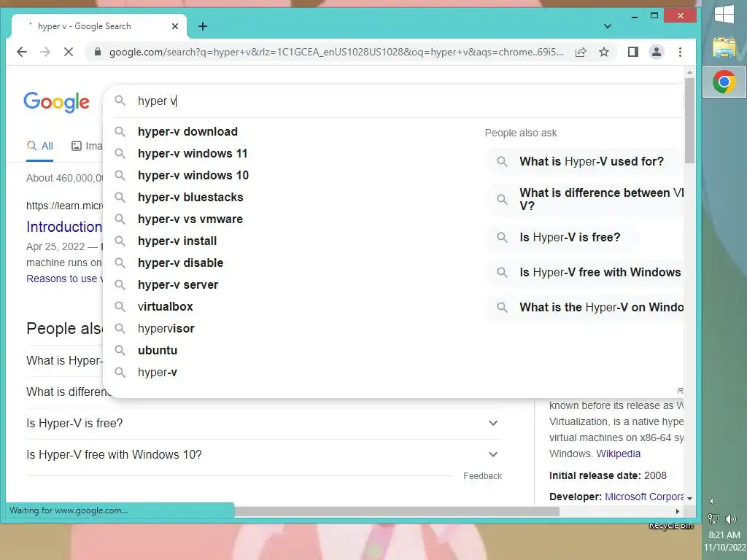Open the Wikipedia link in knowledge panel
Image resolution: width=747 pixels, height=560 pixels.
coord(618,454)
